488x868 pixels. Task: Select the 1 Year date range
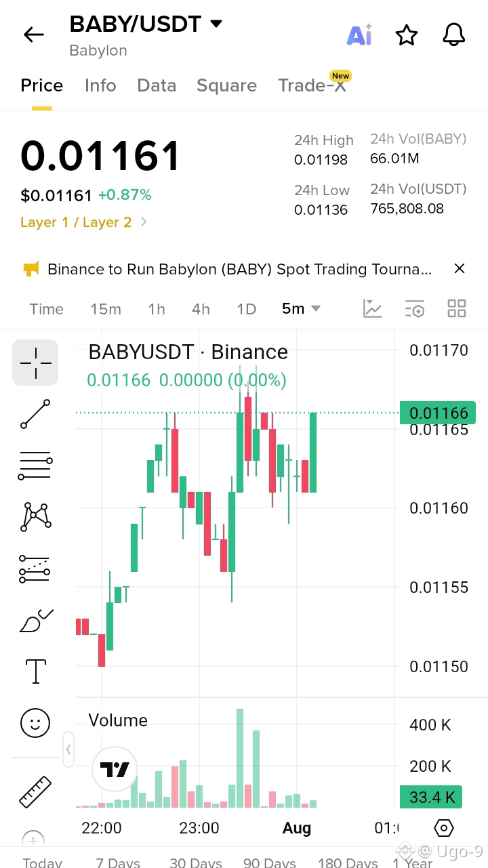click(x=412, y=862)
